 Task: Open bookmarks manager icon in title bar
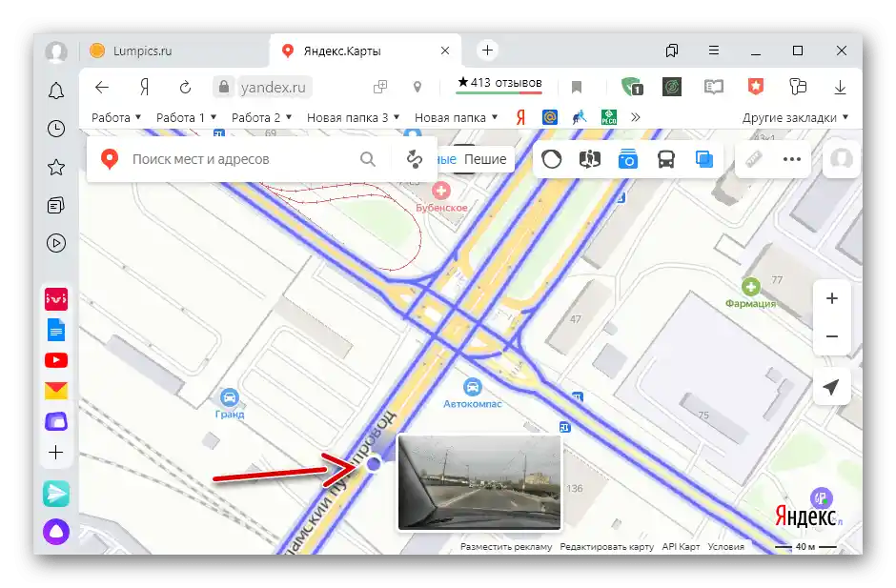point(672,51)
